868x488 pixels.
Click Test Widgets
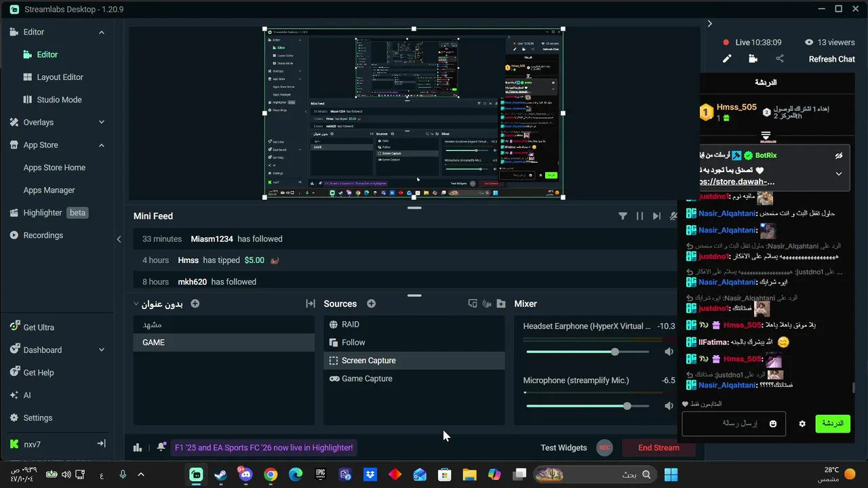coord(564,448)
